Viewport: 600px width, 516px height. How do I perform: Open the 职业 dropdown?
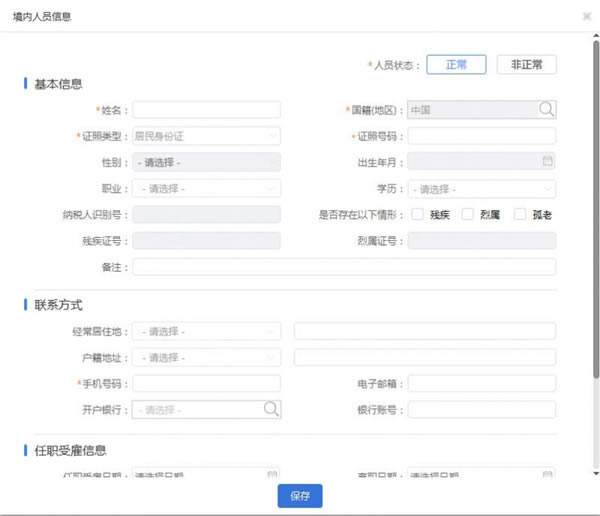[206, 188]
